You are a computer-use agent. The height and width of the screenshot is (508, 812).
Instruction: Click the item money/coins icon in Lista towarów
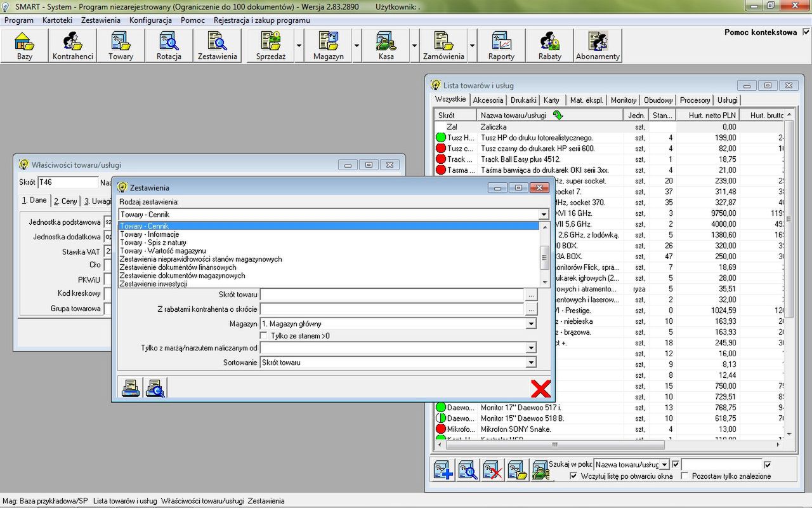pos(540,470)
